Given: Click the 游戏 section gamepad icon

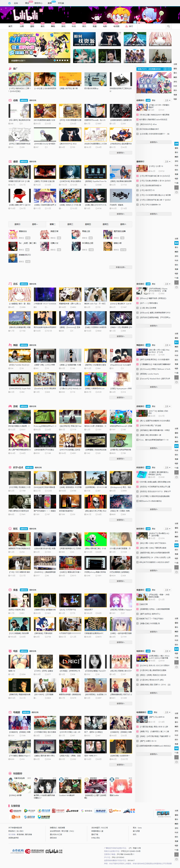Looking at the screenshot, I should pos(10,406).
